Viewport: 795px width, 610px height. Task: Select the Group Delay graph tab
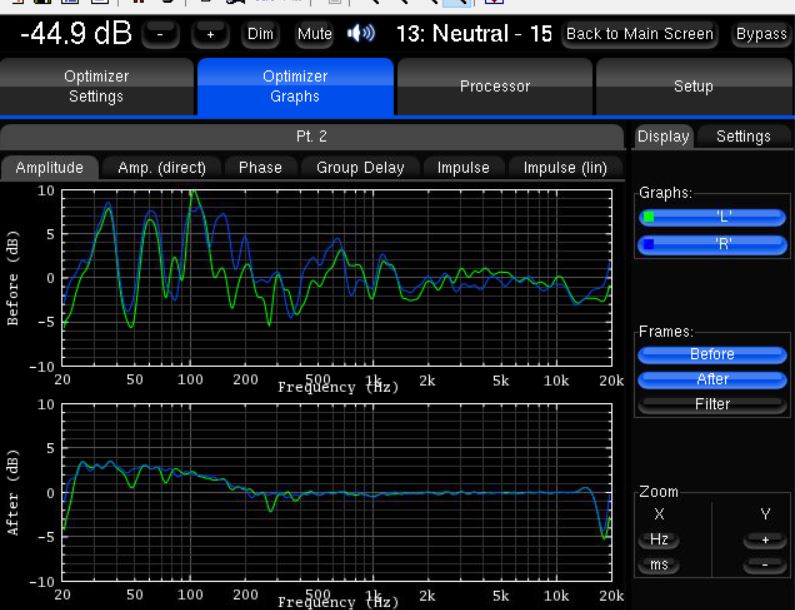pyautogui.click(x=360, y=168)
